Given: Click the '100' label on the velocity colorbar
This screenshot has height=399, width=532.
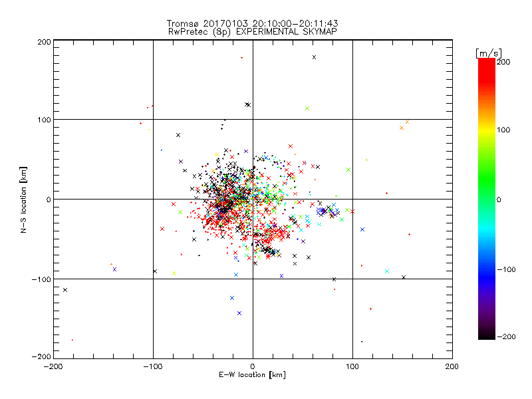Looking at the screenshot, I should pyautogui.click(x=503, y=130).
